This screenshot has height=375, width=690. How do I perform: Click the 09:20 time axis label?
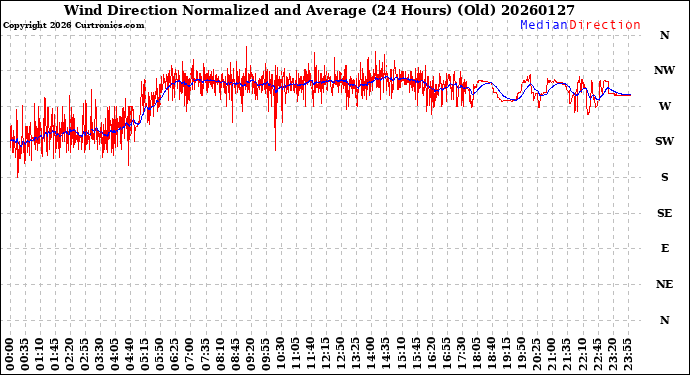(250, 355)
